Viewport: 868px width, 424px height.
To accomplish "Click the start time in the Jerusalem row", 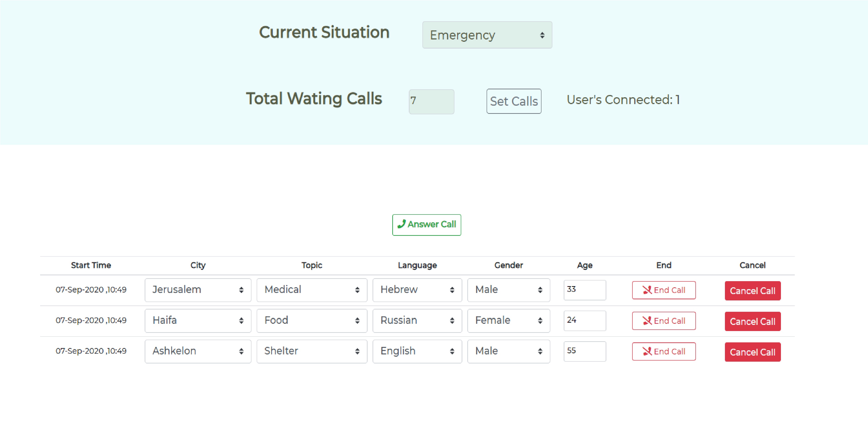I will 91,290.
